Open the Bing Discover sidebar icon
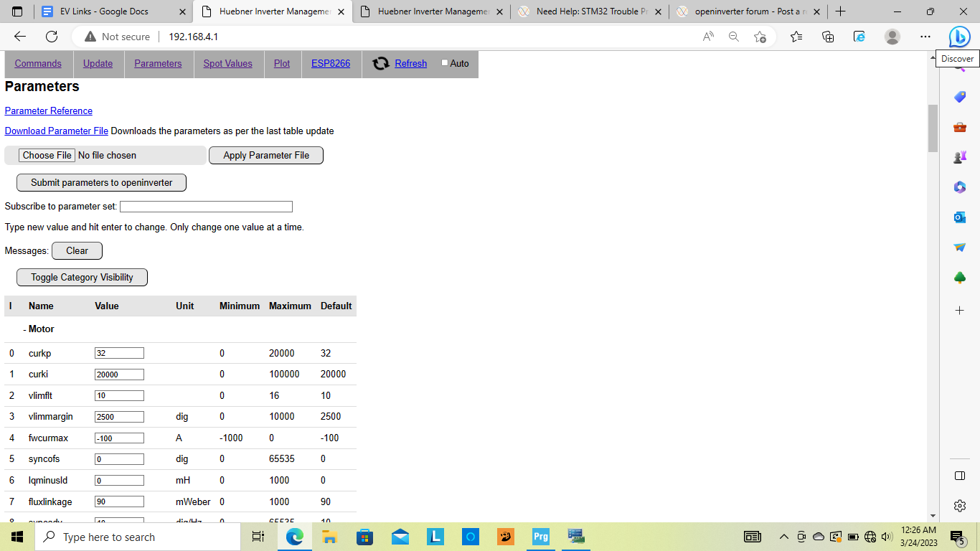980x551 pixels. click(x=959, y=37)
